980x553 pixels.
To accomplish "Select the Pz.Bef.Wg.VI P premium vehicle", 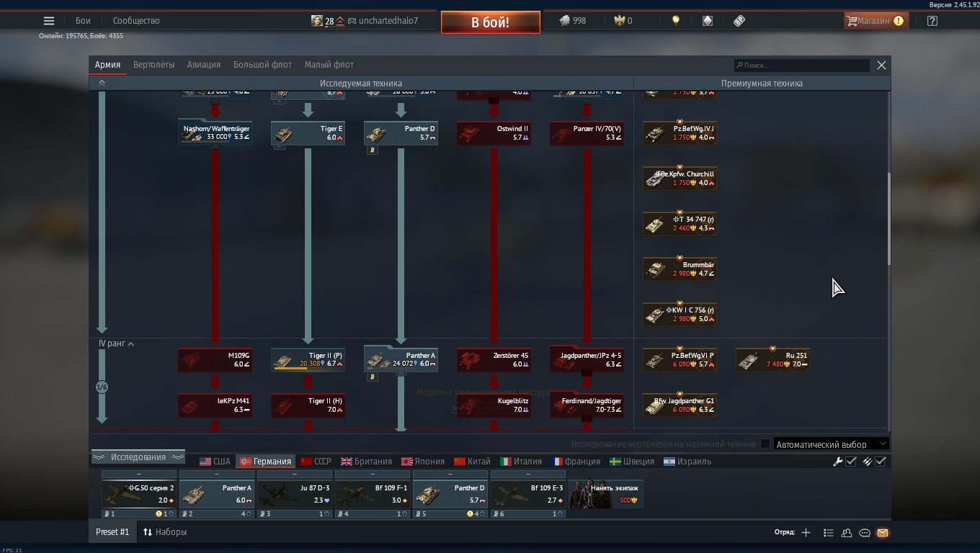I will (x=680, y=359).
